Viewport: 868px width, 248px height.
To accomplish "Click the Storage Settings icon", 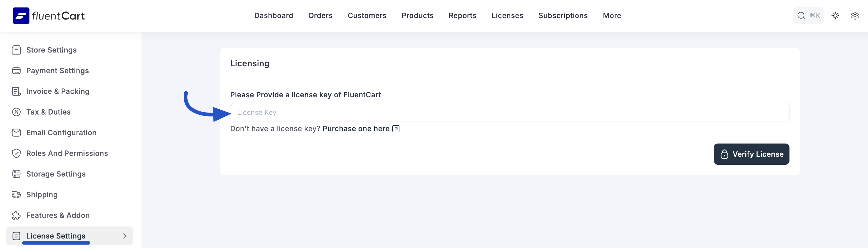I will [x=17, y=174].
